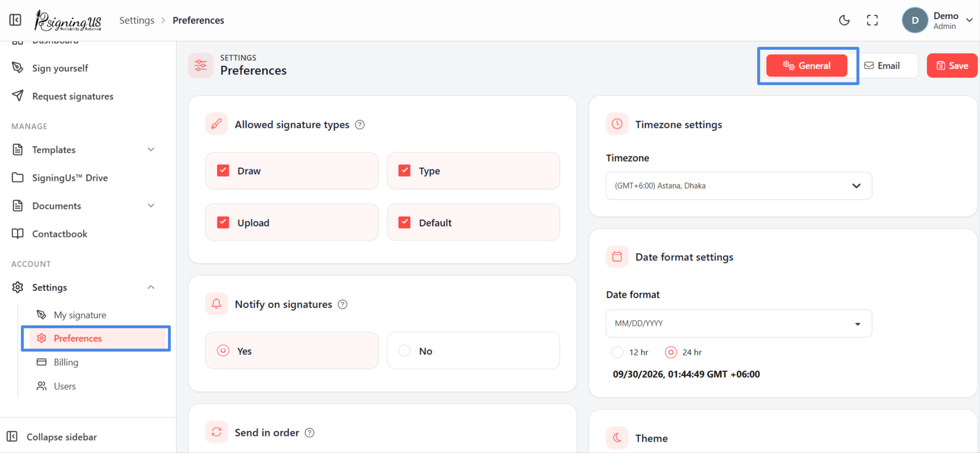
Task: Click the Sign yourself label
Action: pyautogui.click(x=60, y=68)
